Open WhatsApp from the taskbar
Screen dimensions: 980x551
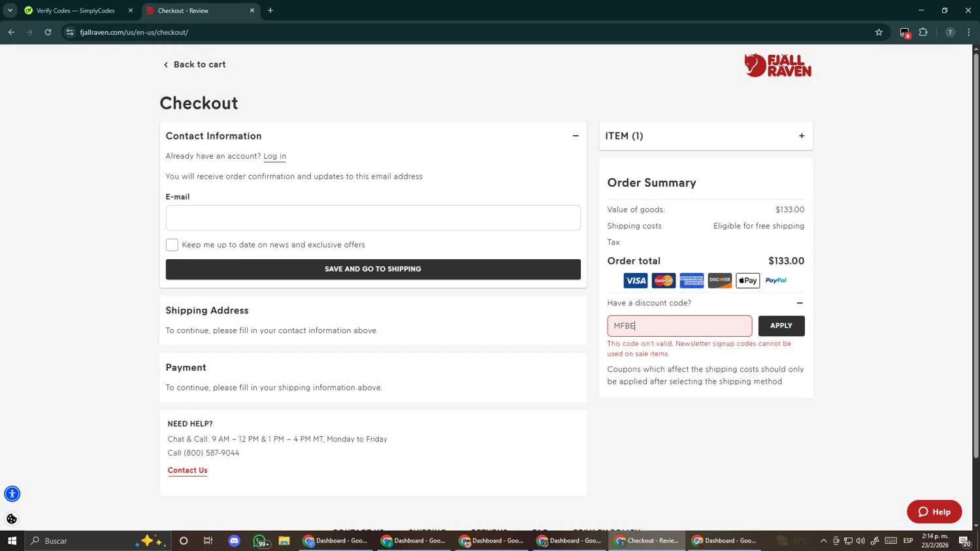pos(260,541)
